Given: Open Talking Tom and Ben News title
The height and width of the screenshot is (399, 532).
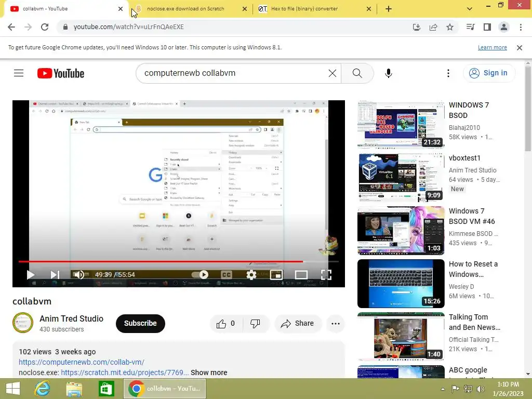Looking at the screenshot, I should [x=474, y=322].
